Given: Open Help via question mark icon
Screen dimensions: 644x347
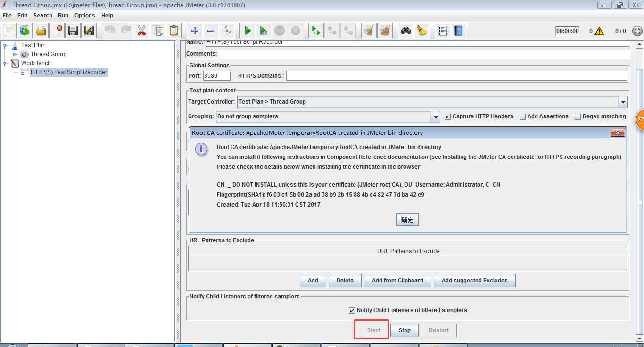Looking at the screenshot, I should click(x=458, y=31).
